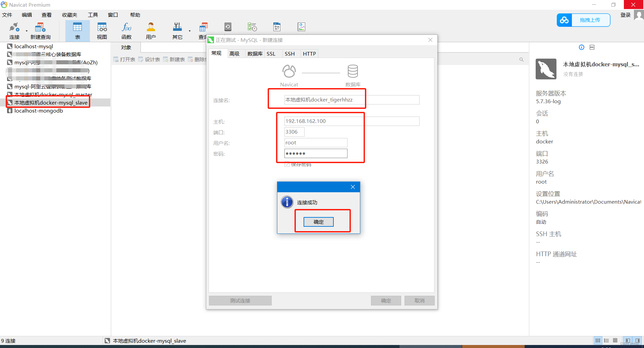Click the 对象 tab

tap(126, 48)
